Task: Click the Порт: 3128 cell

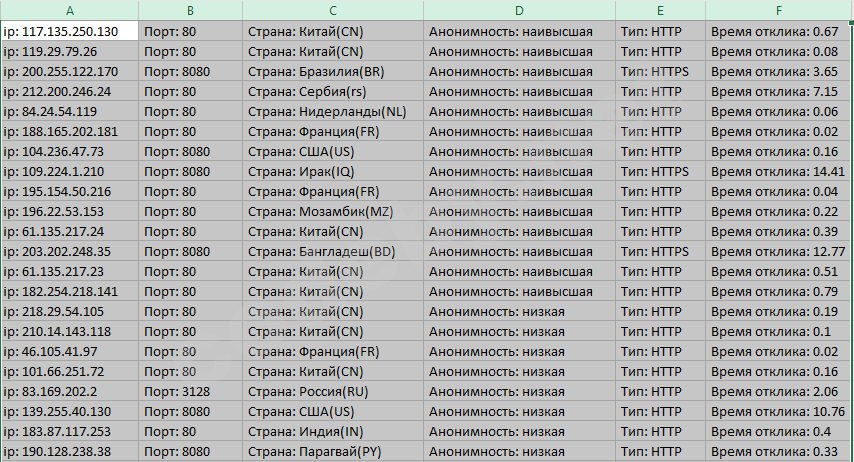Action: (189, 391)
